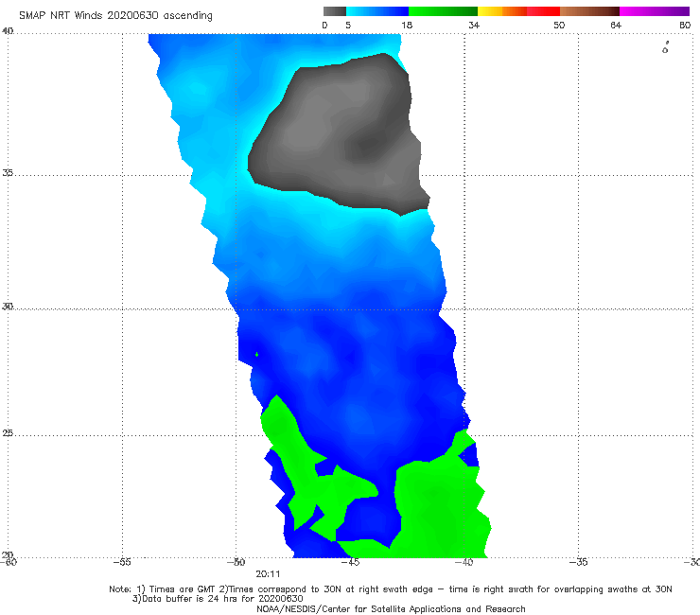Click the NOAA/NESDIS credit line

pos(391,608)
